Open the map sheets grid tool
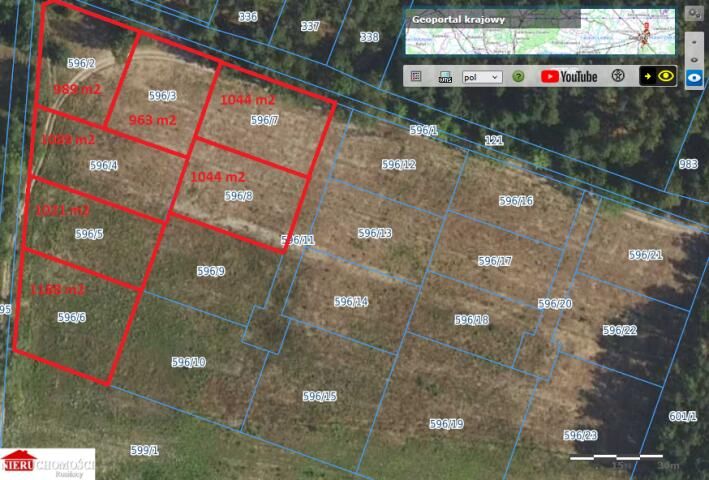This screenshot has width=709, height=480. [444, 76]
